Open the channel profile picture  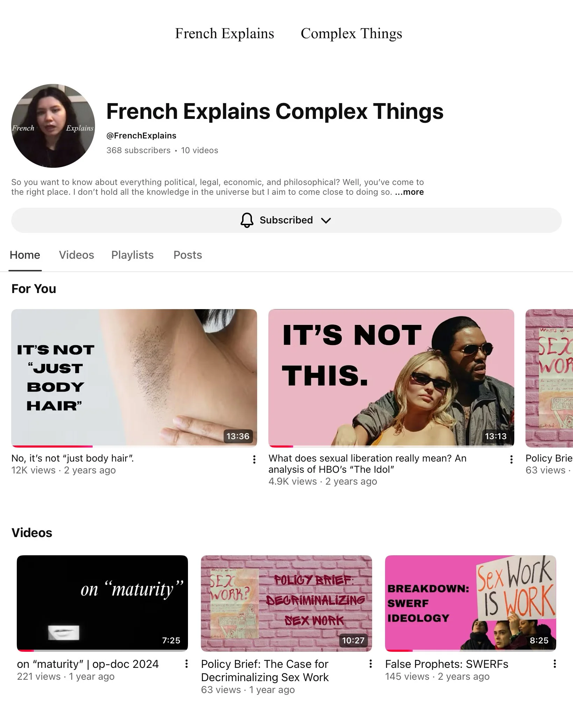53,126
